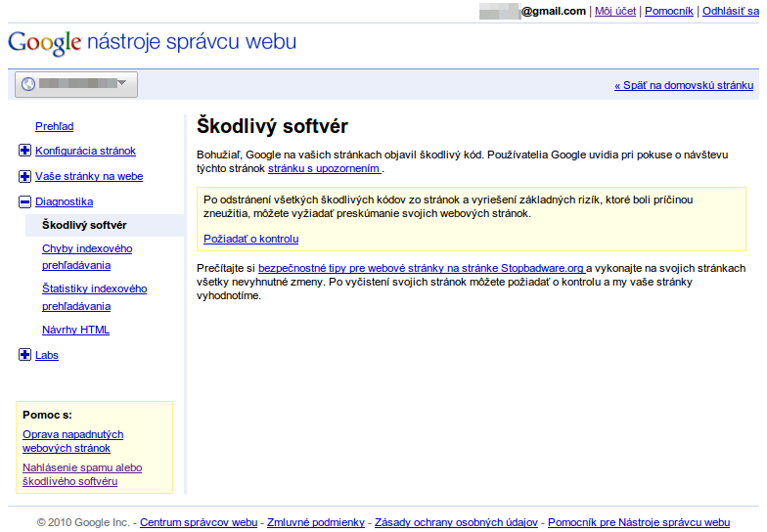Viewport: 767px width, 532px height.
Task: Expand Vaše stránky na webe plus icon
Action: coord(25,176)
